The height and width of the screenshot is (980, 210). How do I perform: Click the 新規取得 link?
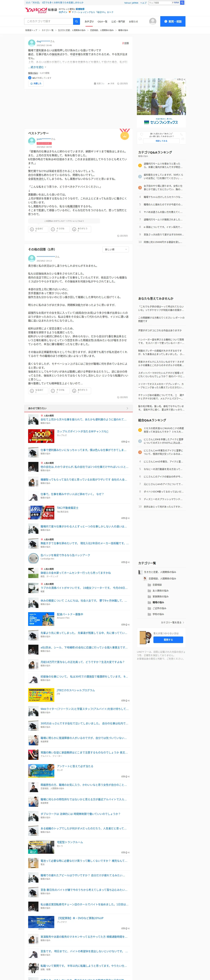pos(80,9)
